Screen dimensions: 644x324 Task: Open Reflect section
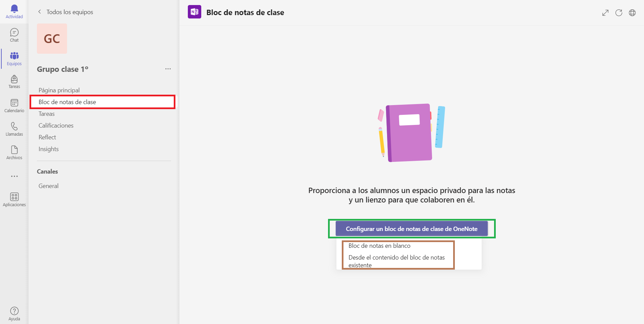tap(47, 137)
